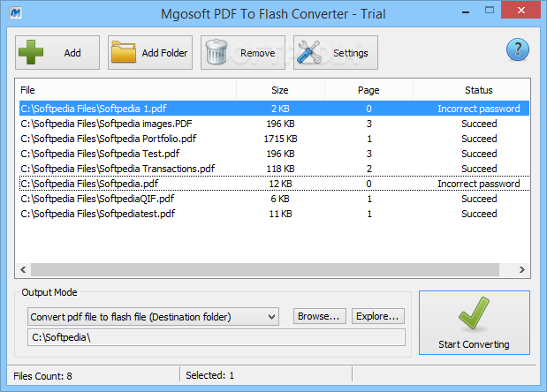This screenshot has width=547, height=392.
Task: Click the green plus Add icon
Action: coord(31,52)
